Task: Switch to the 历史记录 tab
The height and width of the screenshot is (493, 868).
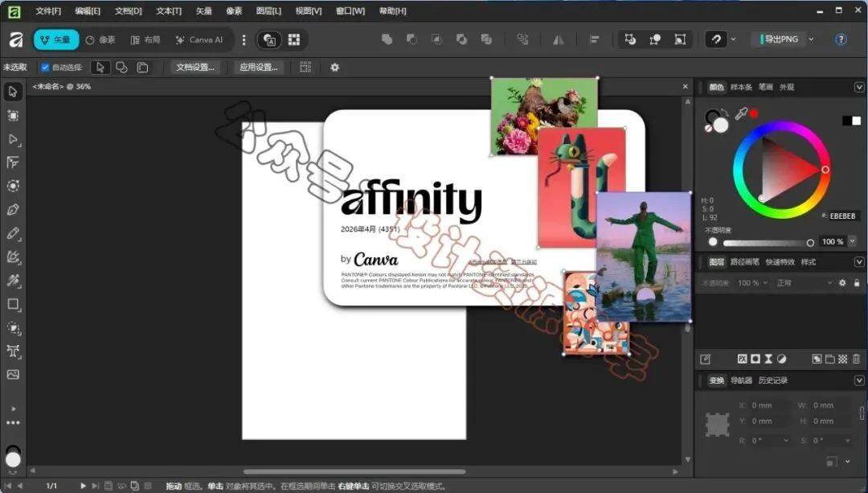Action: tap(773, 380)
